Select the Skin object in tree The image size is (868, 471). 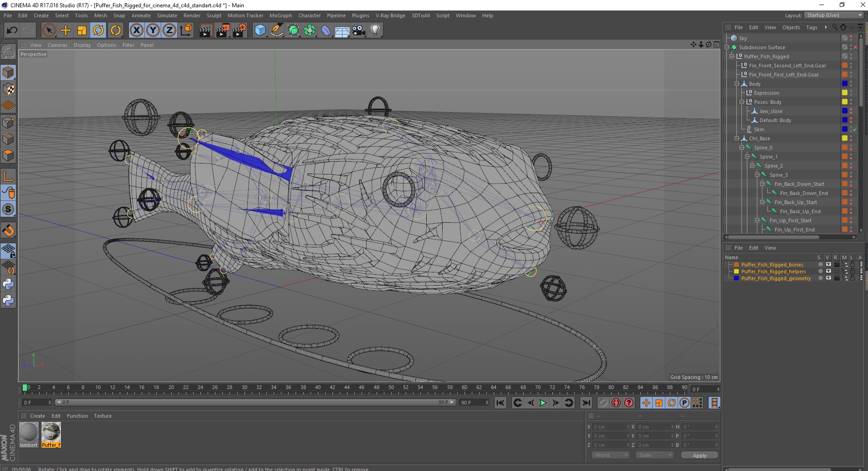[x=759, y=129]
